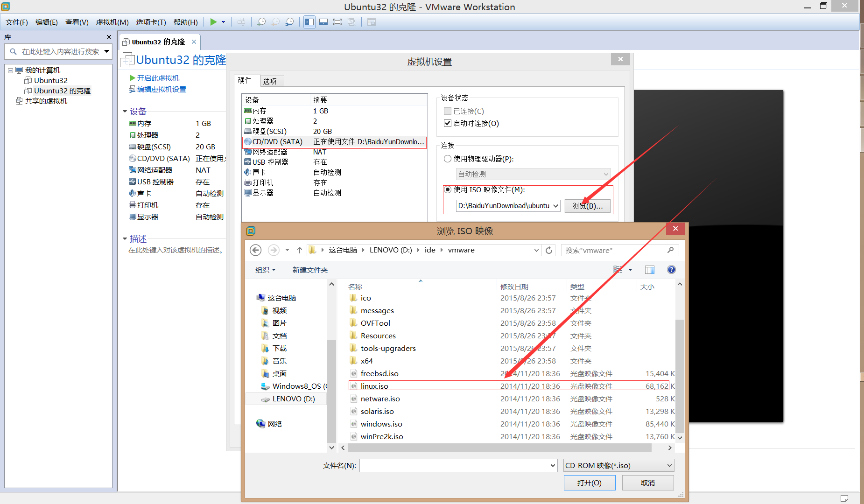Select 下载 in the navigation pane
Viewport: 864px width, 504px height.
point(280,348)
